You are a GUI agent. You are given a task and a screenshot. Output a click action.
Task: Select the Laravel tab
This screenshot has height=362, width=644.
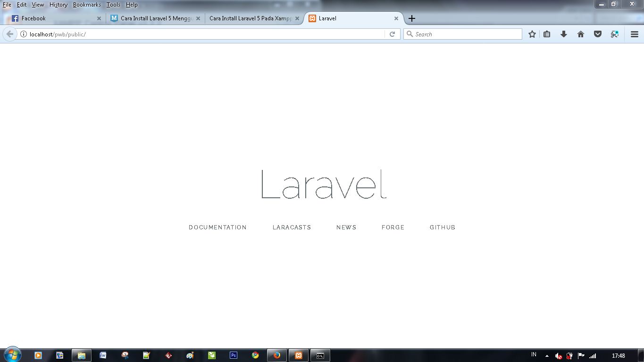coord(354,18)
